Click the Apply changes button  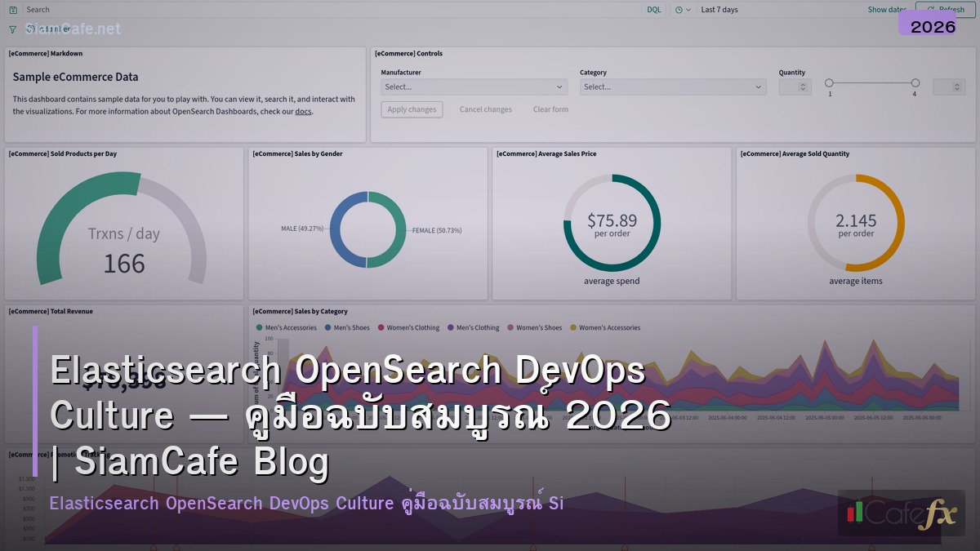[411, 109]
